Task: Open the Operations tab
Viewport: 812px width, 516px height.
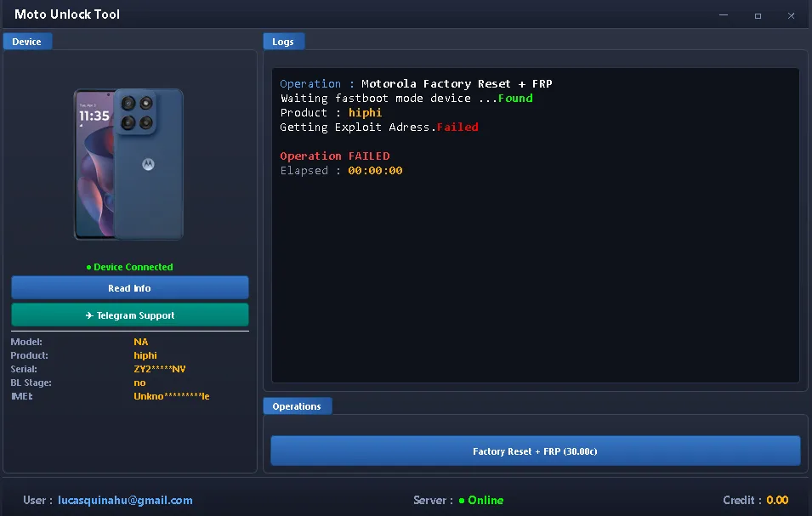Action: tap(297, 406)
